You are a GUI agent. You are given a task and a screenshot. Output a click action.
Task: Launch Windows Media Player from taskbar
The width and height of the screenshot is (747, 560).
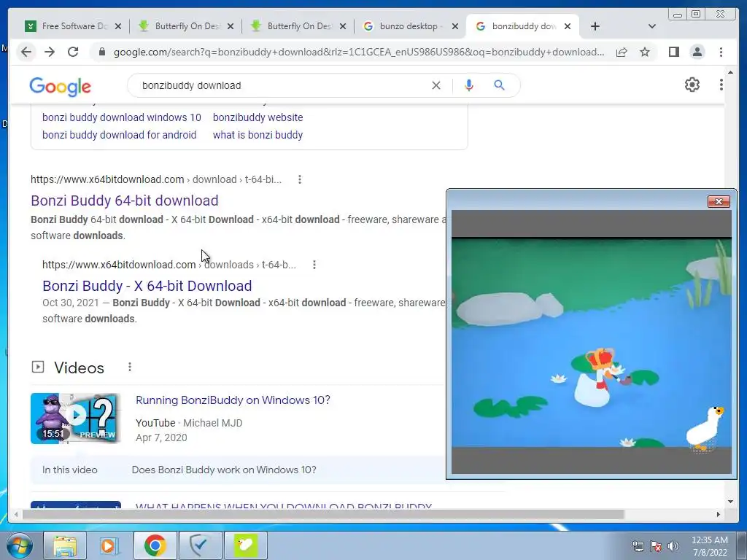point(110,545)
